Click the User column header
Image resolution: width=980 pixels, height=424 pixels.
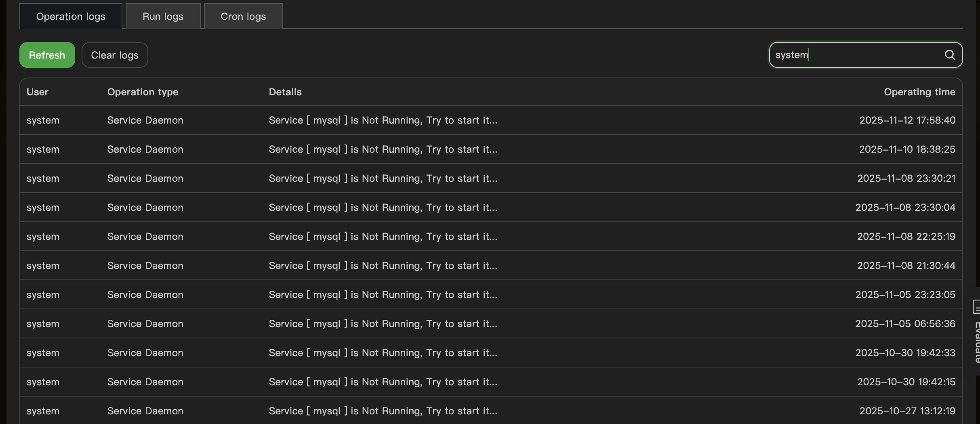pos(38,92)
